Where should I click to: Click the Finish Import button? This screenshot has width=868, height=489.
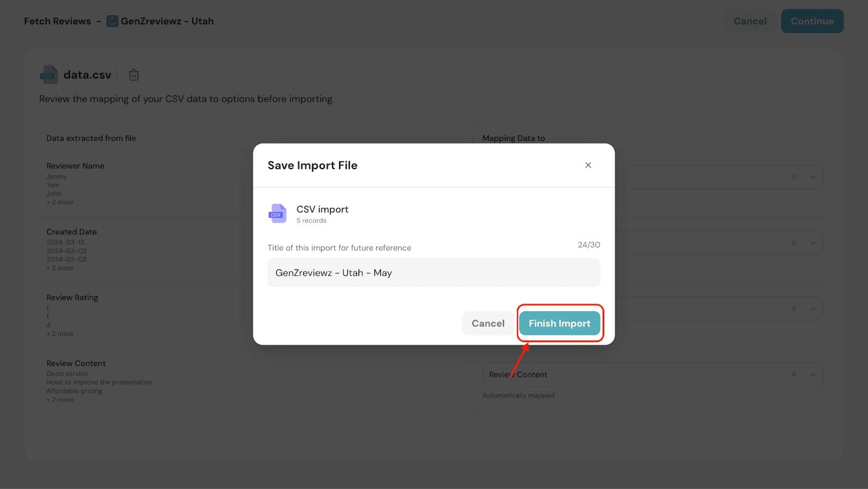pyautogui.click(x=559, y=324)
